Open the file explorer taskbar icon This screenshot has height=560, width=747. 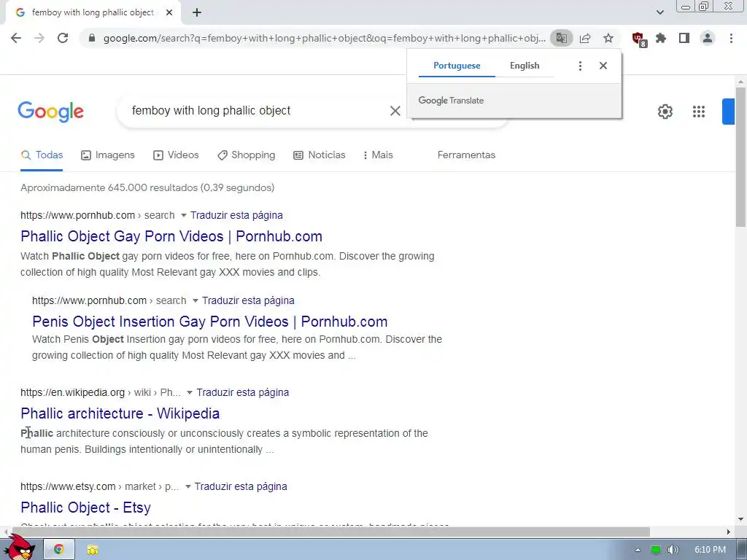tap(93, 550)
